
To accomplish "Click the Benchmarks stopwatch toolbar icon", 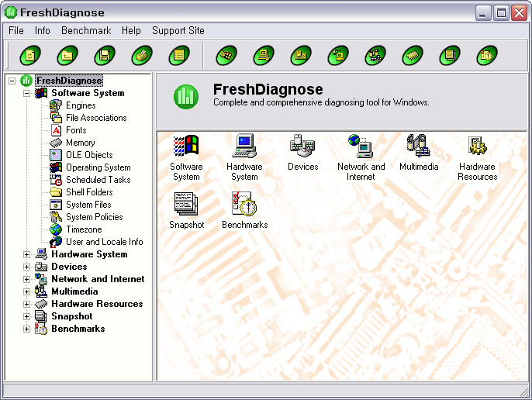I will click(x=487, y=55).
